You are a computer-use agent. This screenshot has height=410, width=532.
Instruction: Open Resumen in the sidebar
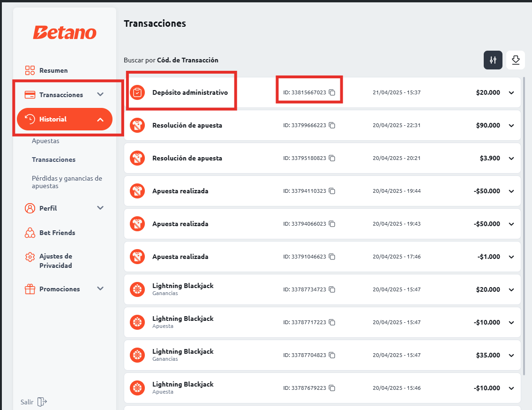(53, 70)
